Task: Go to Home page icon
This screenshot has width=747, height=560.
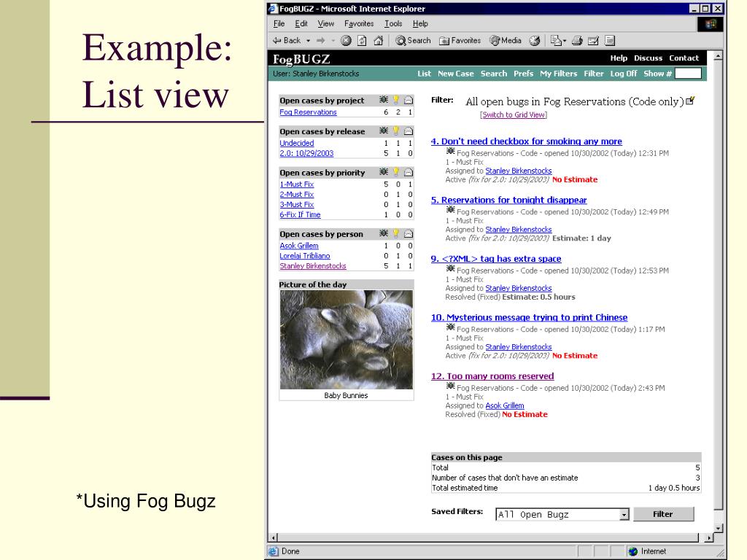Action: (379, 41)
